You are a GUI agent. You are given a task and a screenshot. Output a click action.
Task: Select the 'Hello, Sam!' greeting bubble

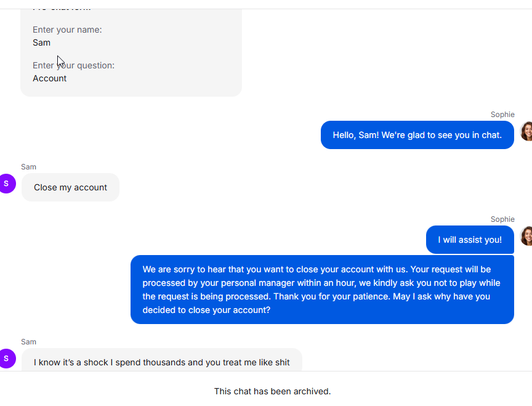click(x=417, y=135)
